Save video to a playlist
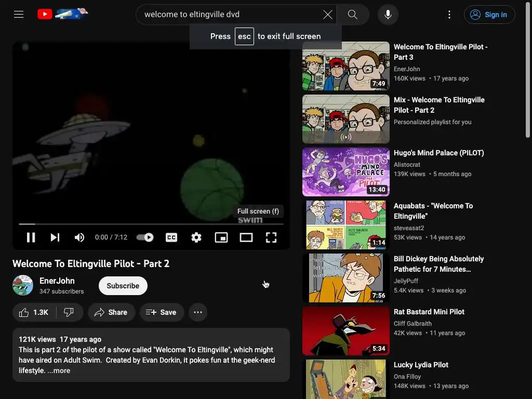The image size is (532, 399). click(x=162, y=312)
